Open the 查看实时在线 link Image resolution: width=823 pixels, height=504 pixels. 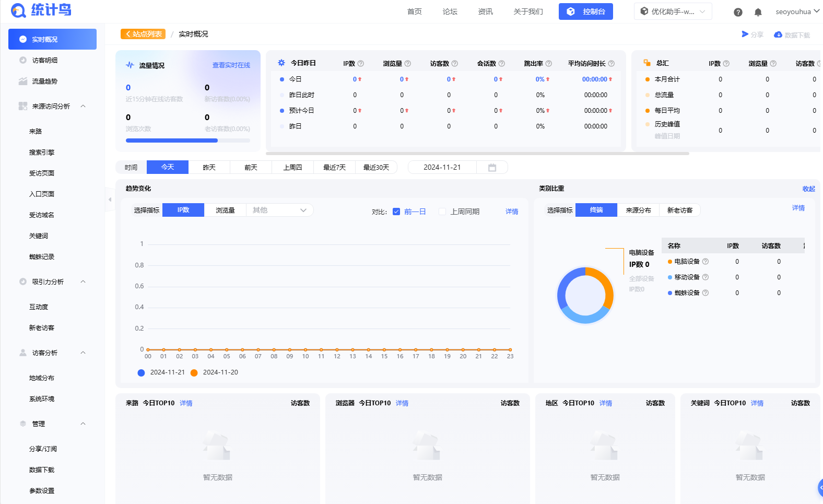tap(231, 65)
